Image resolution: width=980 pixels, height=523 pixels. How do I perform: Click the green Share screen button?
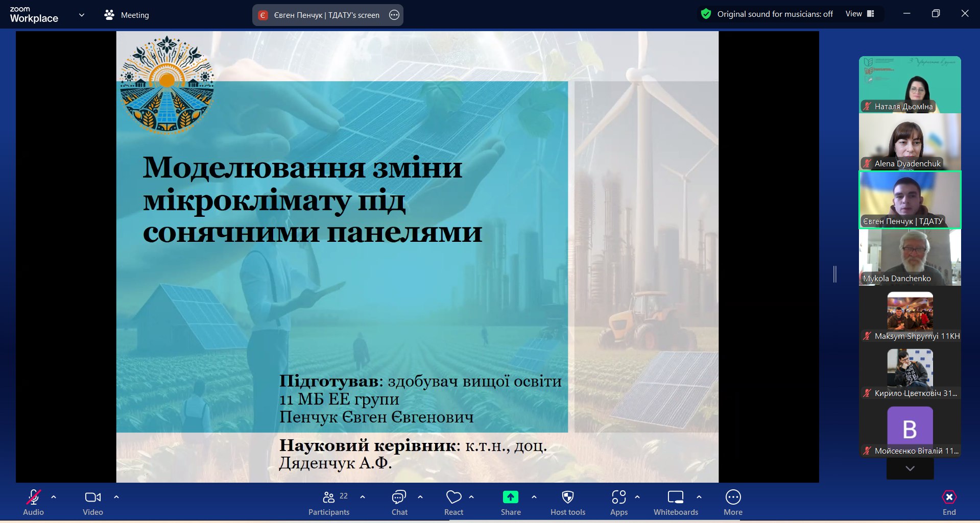coord(510,503)
